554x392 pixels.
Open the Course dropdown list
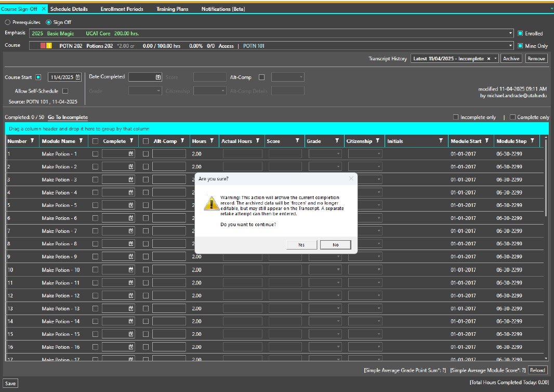[510, 46]
